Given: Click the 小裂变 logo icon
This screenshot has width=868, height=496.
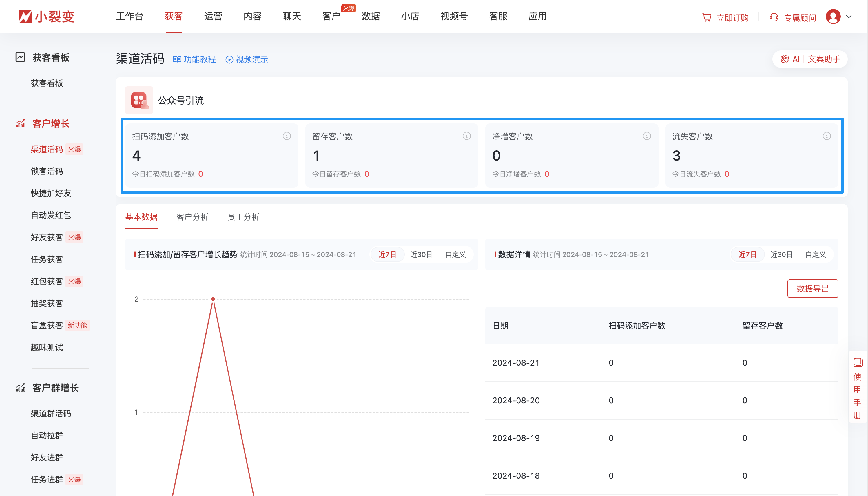Looking at the screenshot, I should coord(25,16).
